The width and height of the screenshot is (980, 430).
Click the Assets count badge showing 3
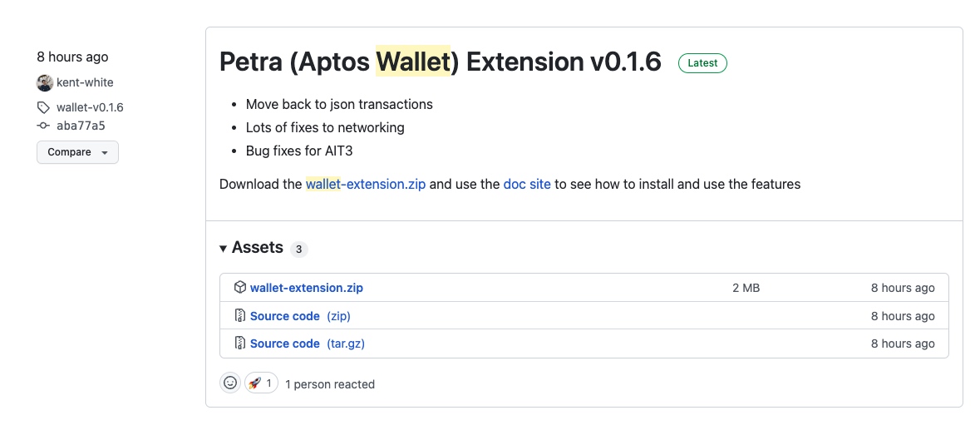click(298, 250)
